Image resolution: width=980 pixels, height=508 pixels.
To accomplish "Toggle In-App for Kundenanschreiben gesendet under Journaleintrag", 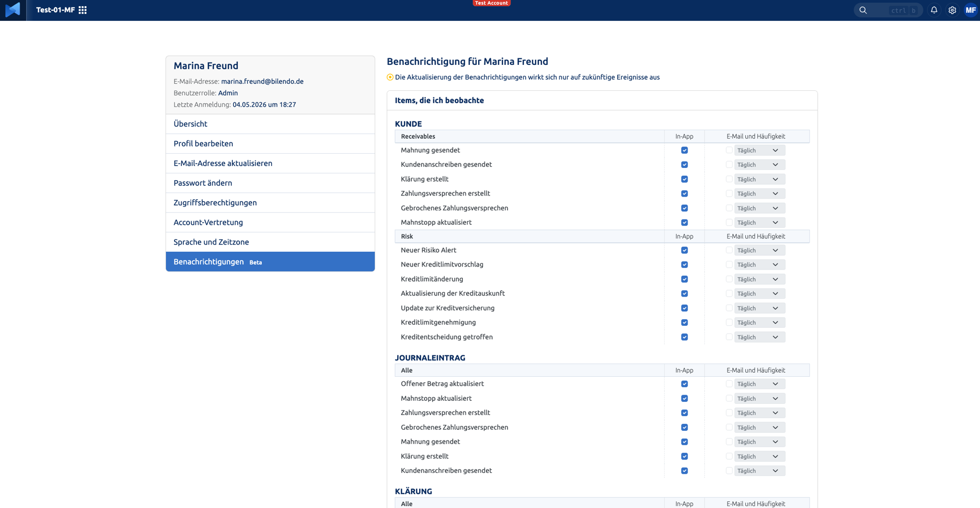I will click(x=684, y=471).
